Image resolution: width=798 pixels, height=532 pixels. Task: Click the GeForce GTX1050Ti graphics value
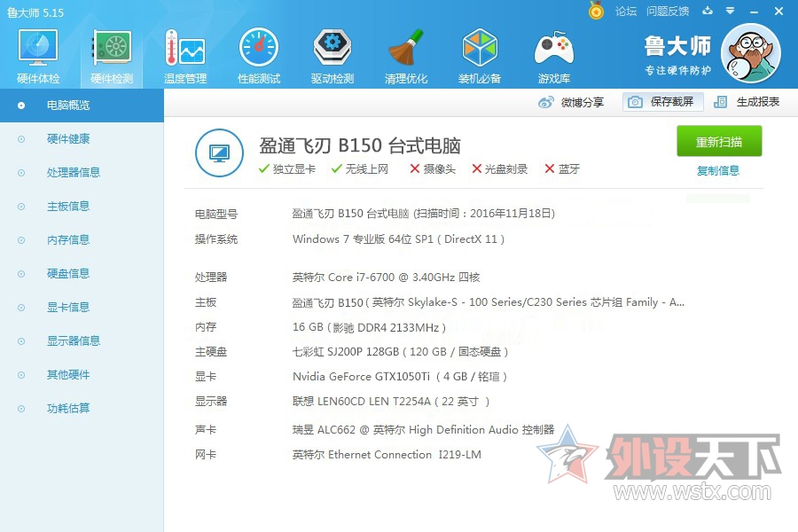400,377
